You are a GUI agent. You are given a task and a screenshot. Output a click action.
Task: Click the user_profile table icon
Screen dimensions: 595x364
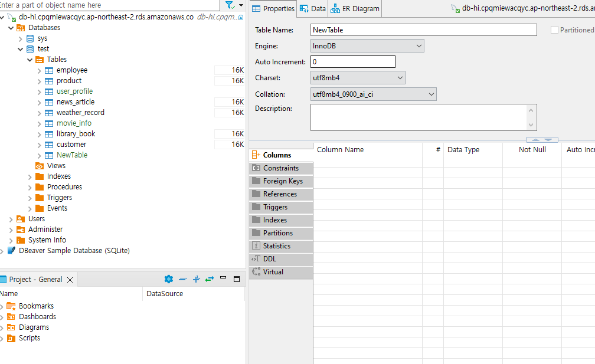[49, 92]
